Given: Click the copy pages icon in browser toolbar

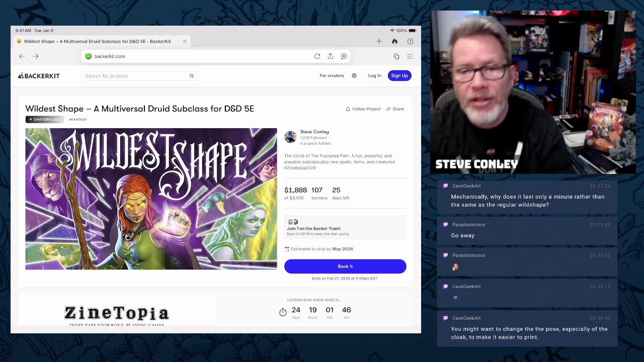Looking at the screenshot, I should pyautogui.click(x=396, y=56).
